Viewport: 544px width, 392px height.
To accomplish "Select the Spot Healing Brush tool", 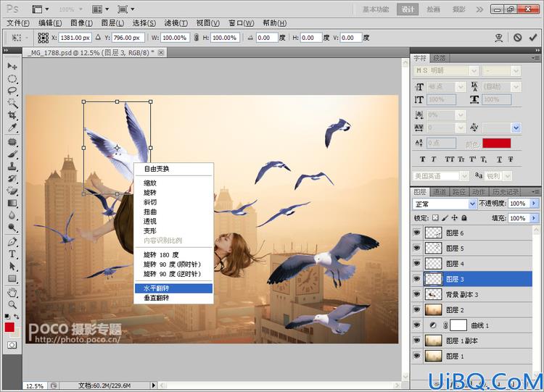I will click(12, 142).
